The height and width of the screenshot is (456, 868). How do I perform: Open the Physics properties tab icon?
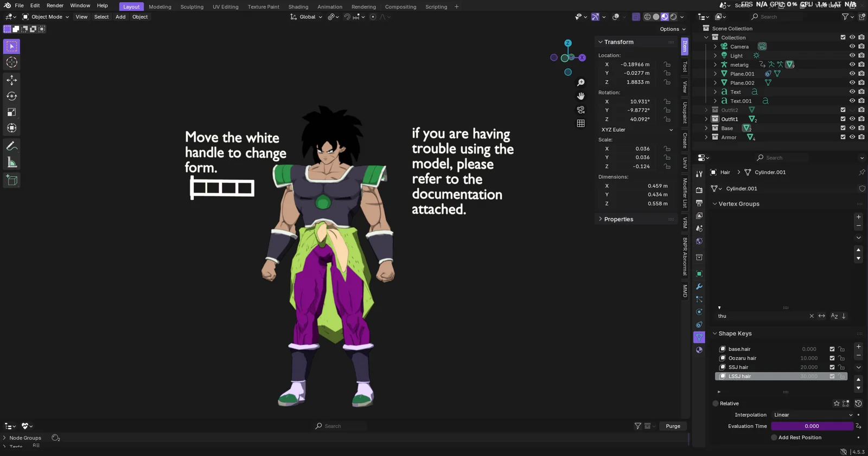(x=699, y=312)
